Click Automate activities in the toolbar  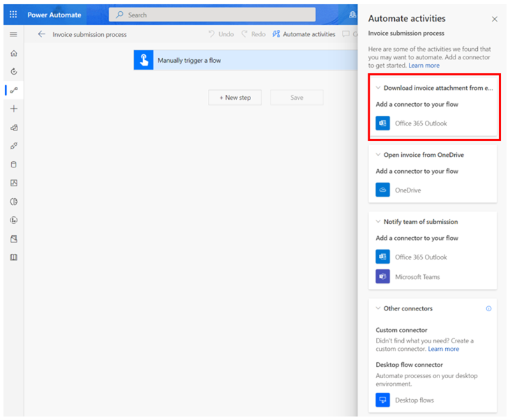303,34
